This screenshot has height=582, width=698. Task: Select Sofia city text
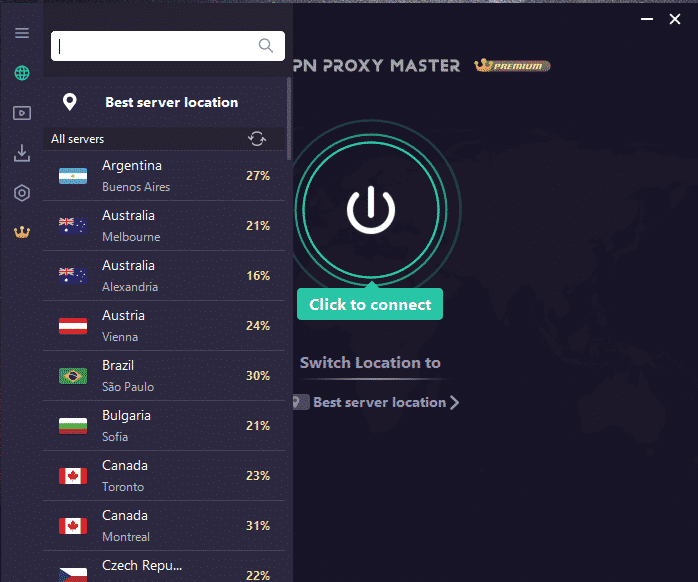click(x=115, y=436)
